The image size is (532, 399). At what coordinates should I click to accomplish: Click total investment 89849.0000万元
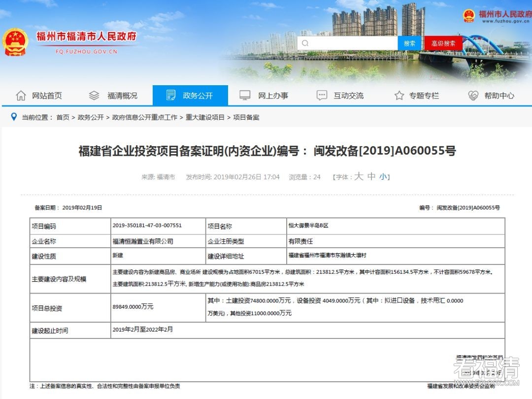(x=133, y=307)
